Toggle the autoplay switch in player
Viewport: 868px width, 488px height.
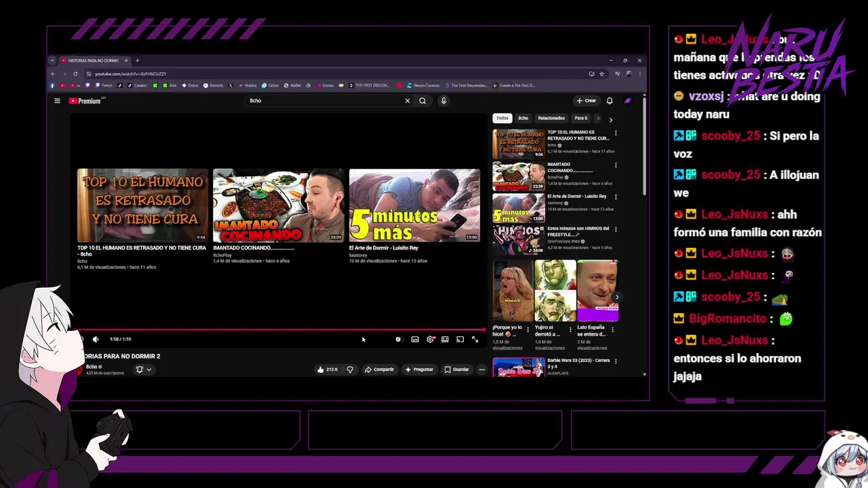click(x=398, y=339)
